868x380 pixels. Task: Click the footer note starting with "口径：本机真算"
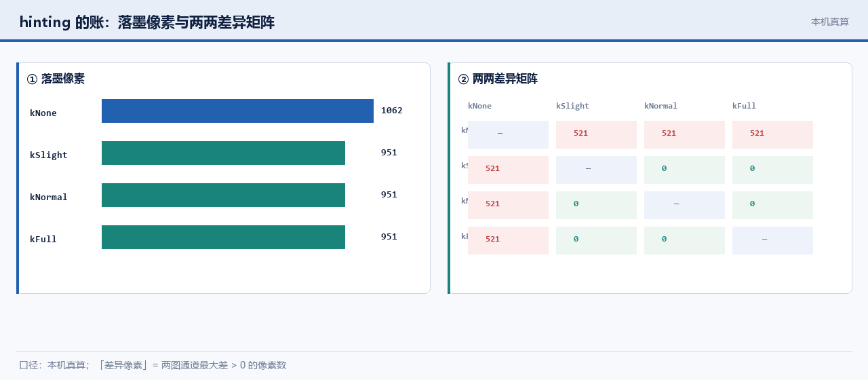point(153,365)
